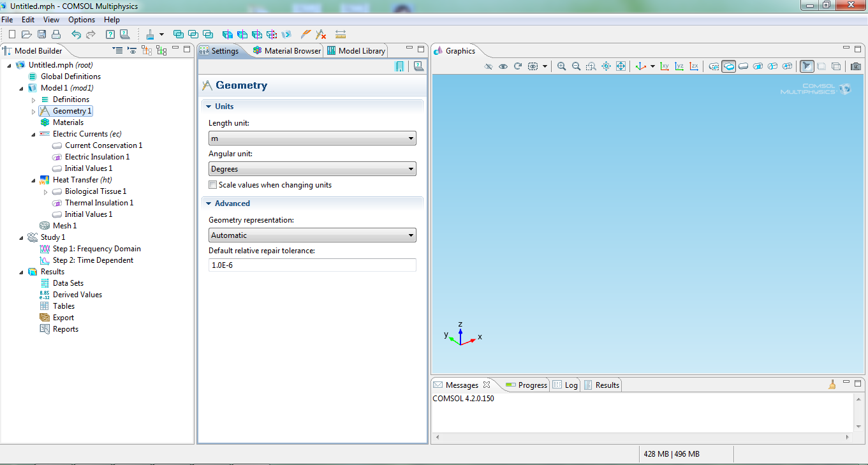Click the Build All icon in Settings header
Screen dimensions: 868x465
[400, 66]
